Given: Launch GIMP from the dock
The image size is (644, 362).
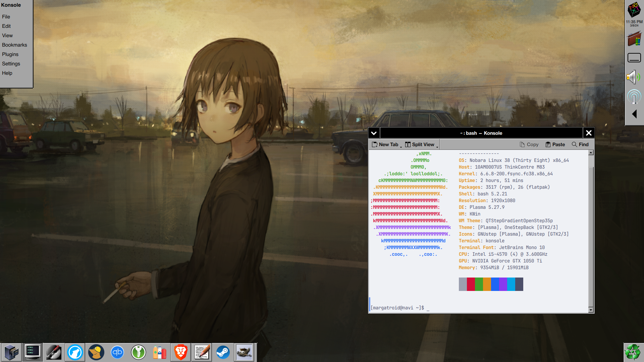Looking at the screenshot, I should [244, 352].
